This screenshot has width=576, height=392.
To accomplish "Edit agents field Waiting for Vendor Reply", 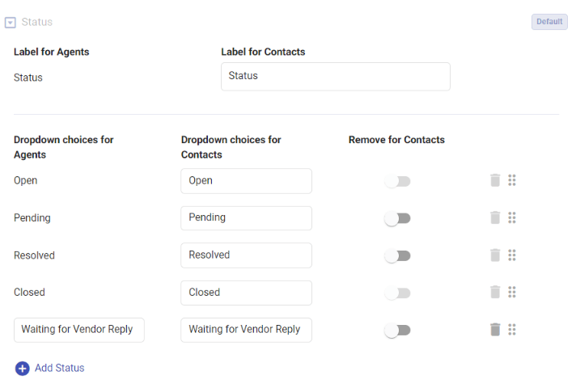I will click(79, 330).
